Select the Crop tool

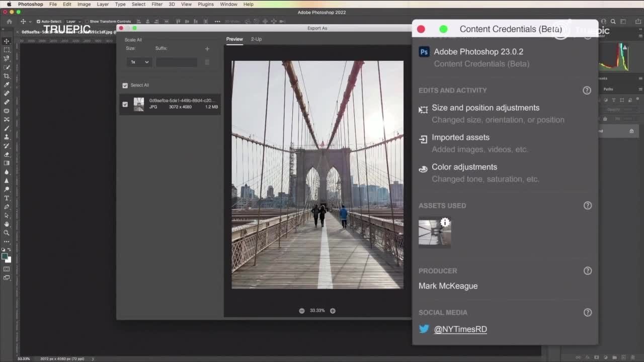coord(7,76)
